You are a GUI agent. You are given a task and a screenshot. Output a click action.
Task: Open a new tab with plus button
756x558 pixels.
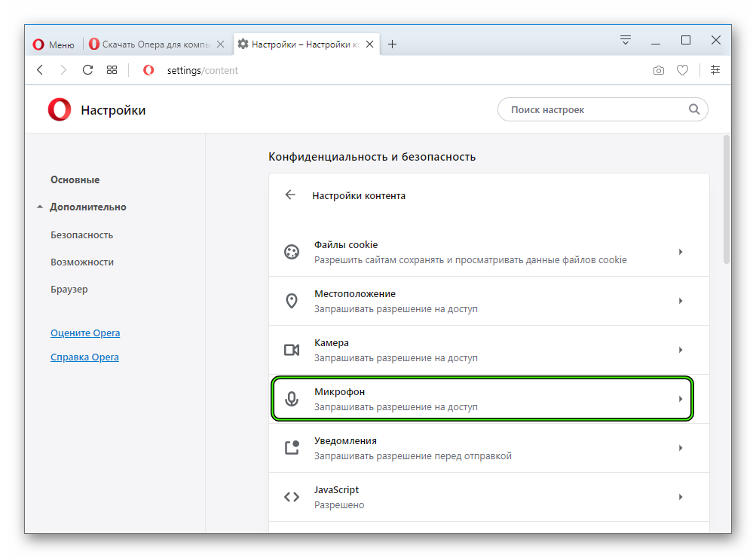tap(393, 44)
